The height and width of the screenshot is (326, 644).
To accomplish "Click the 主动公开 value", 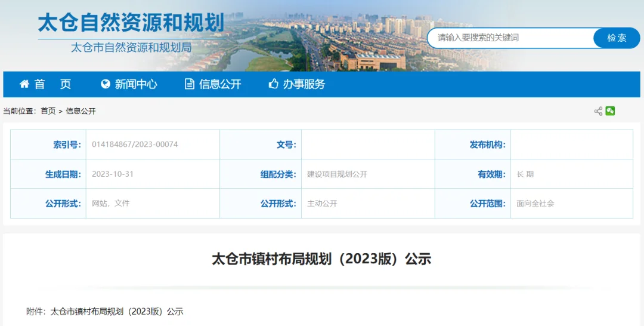I will [322, 203].
